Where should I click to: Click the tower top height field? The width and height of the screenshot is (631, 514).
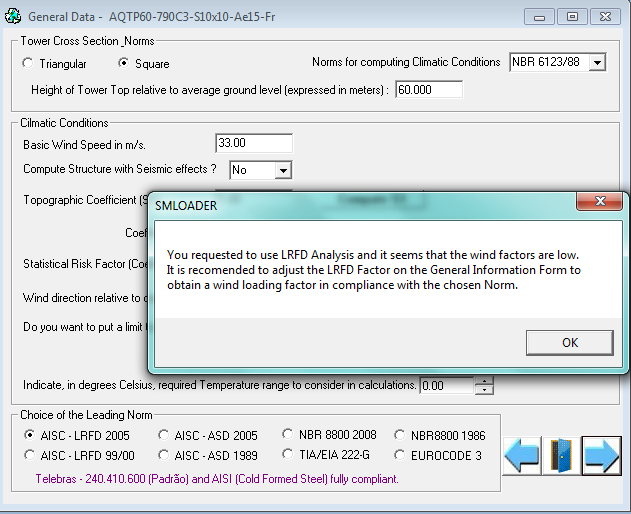point(429,90)
